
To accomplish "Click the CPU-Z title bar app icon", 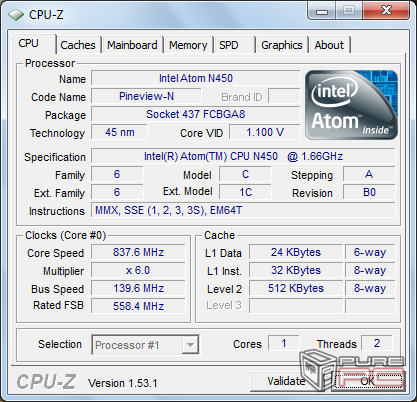I will click(16, 15).
